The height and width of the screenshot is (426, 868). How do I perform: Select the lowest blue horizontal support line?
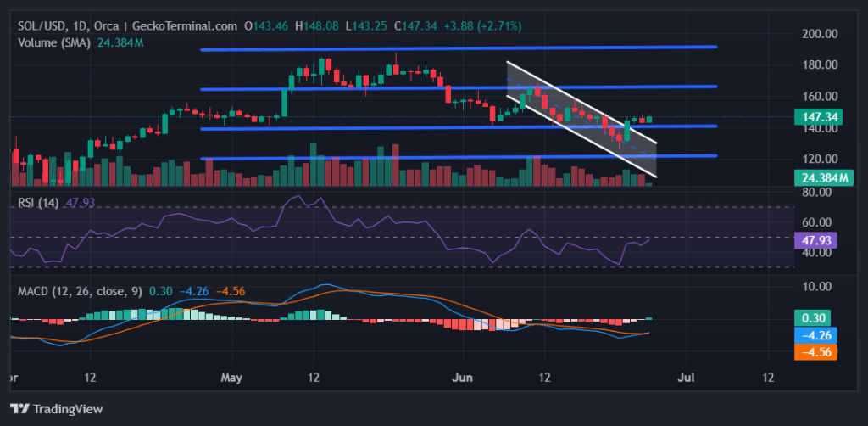[458, 157]
